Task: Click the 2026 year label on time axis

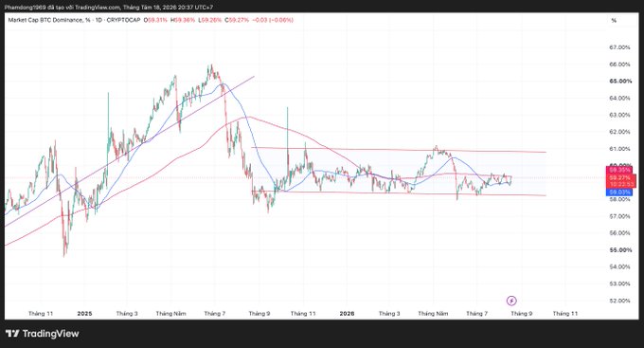Action: 347,314
